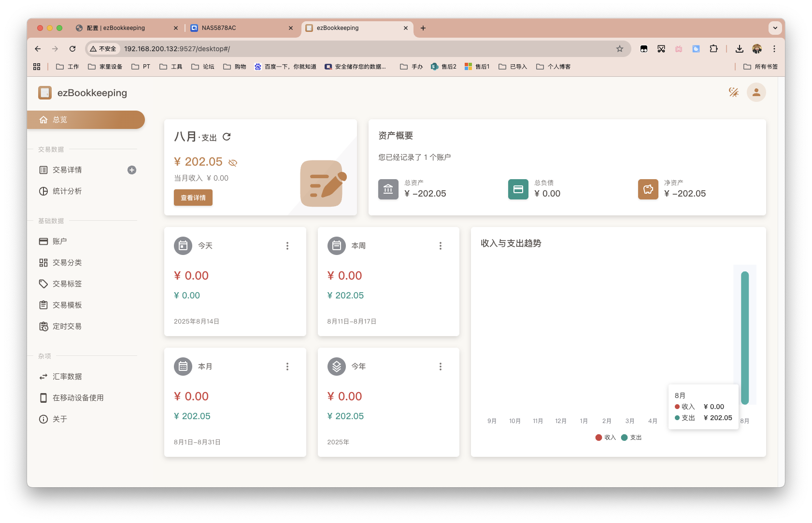Open the 统计分析 section in sidebar
This screenshot has height=523, width=812.
(66, 191)
